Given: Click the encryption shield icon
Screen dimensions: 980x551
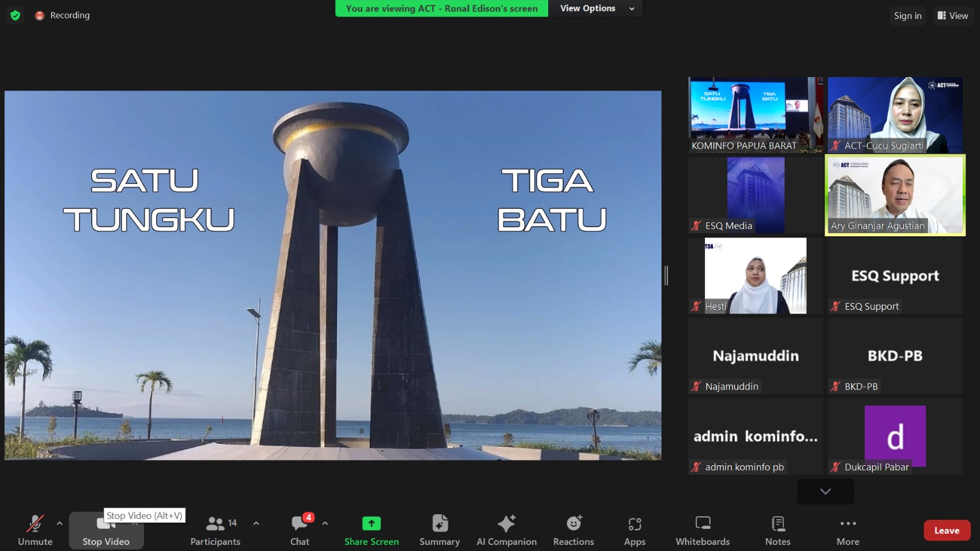Looking at the screenshot, I should 15,15.
